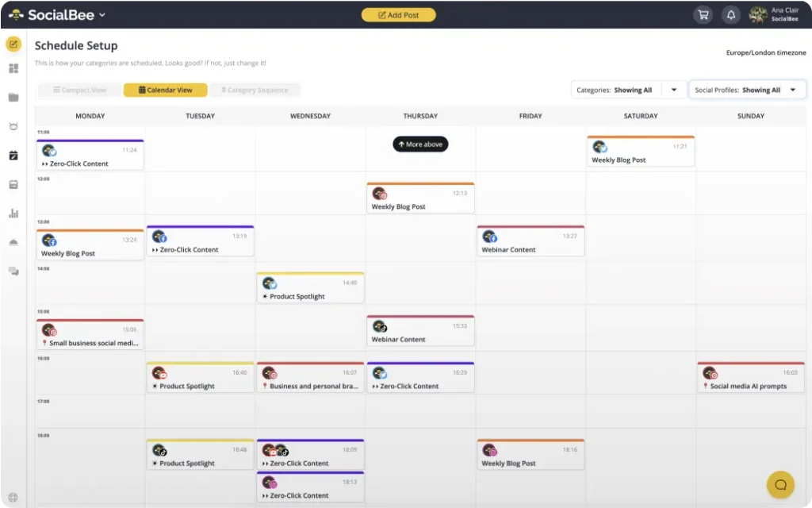Image resolution: width=812 pixels, height=508 pixels.
Task: Open the analytics bar chart icon
Action: (x=13, y=213)
